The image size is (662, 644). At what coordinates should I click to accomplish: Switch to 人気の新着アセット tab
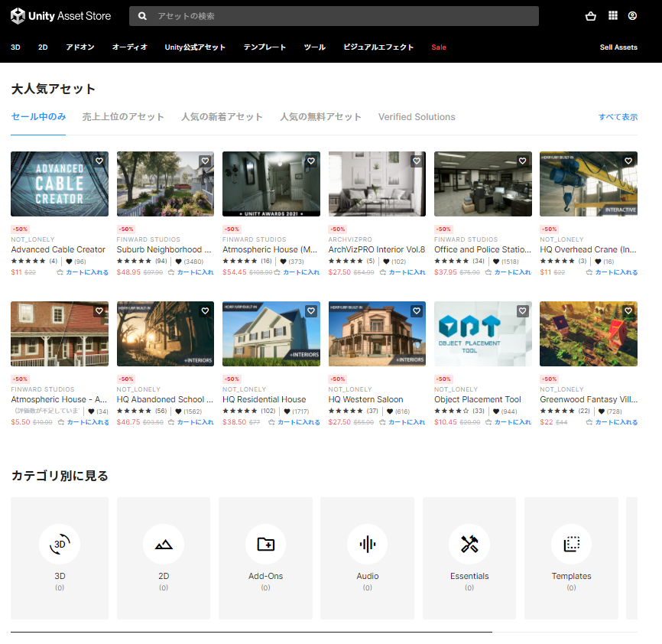point(222,117)
